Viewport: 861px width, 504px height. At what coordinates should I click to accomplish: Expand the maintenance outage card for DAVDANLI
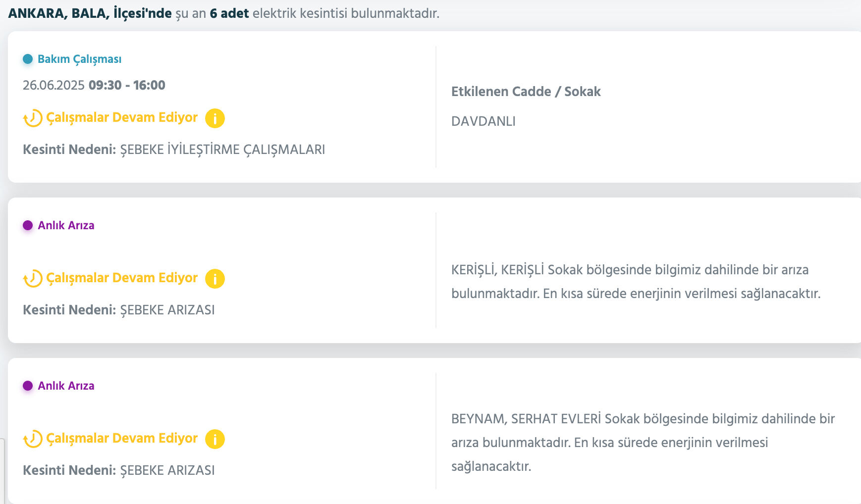(431, 106)
